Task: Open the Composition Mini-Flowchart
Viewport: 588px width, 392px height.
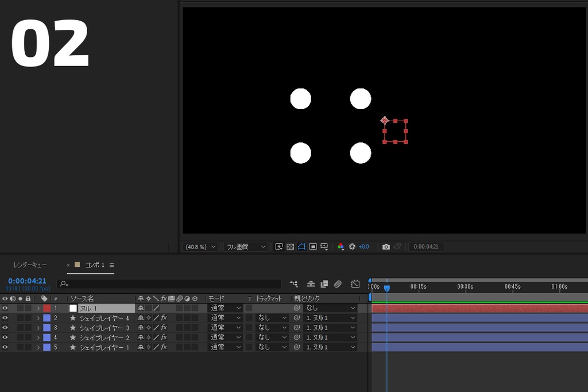Action: [294, 284]
